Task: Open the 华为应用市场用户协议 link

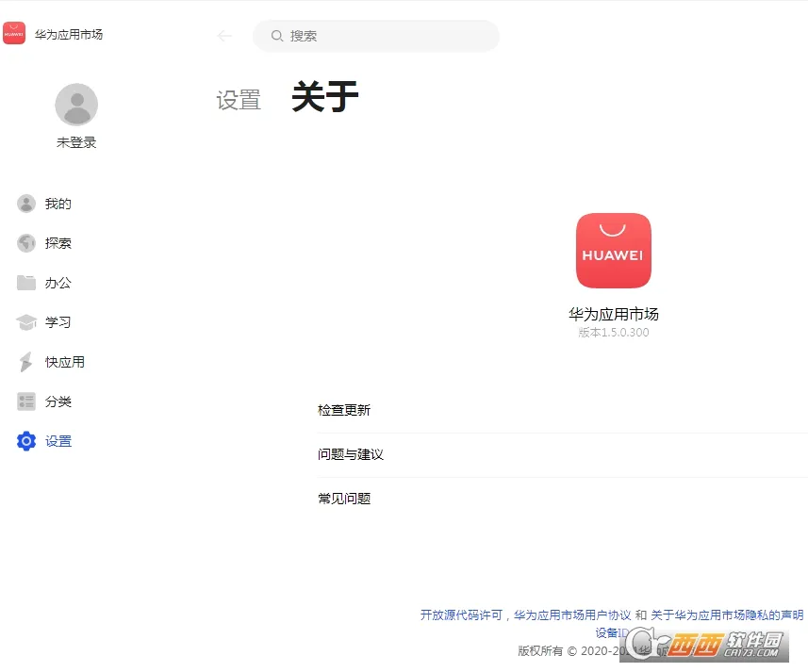Action: tap(572, 615)
